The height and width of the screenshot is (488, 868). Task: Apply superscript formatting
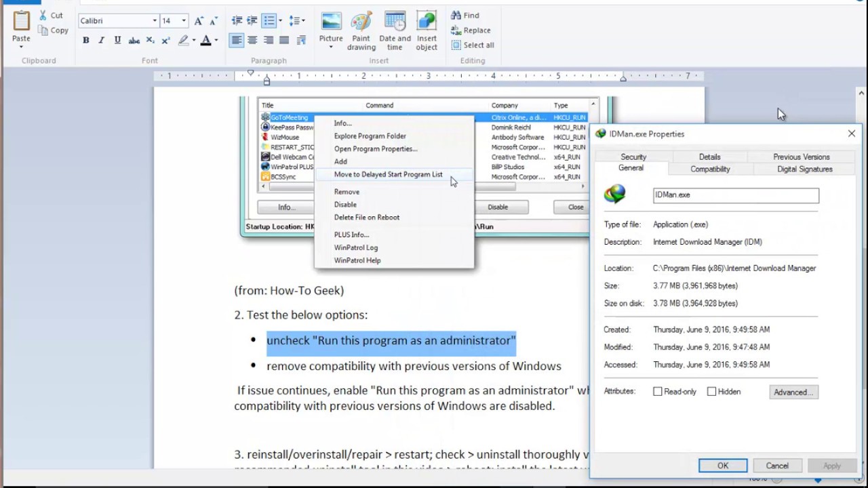tap(165, 41)
